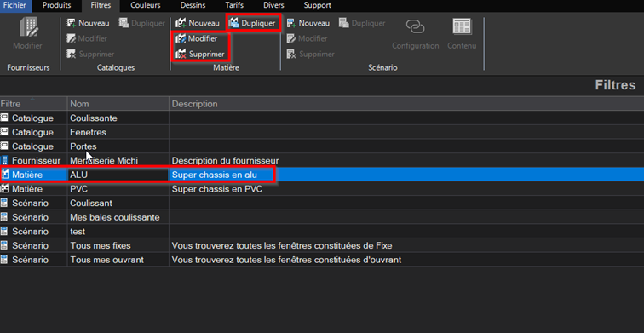This screenshot has width=644, height=333.
Task: Click the Scénario Mes baies coulissante icon
Action: pyautogui.click(x=4, y=217)
